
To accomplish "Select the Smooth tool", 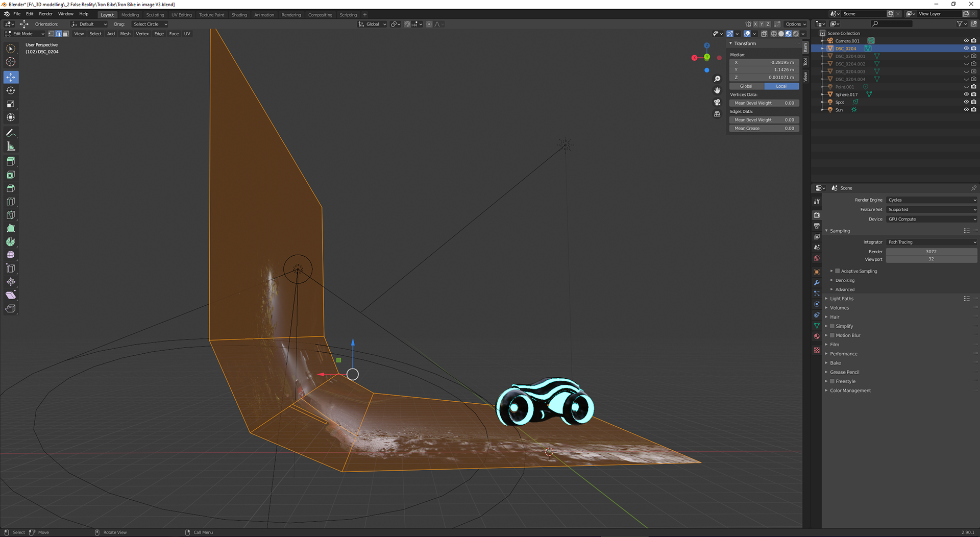I will [11, 255].
